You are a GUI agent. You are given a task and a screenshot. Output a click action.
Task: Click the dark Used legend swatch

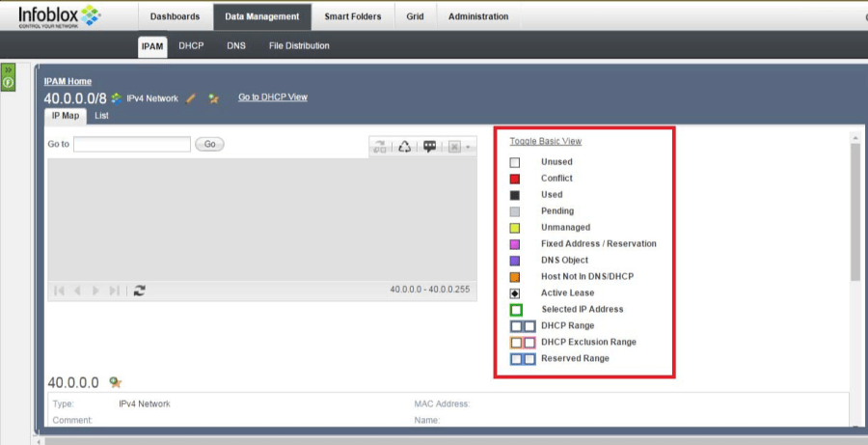click(515, 195)
